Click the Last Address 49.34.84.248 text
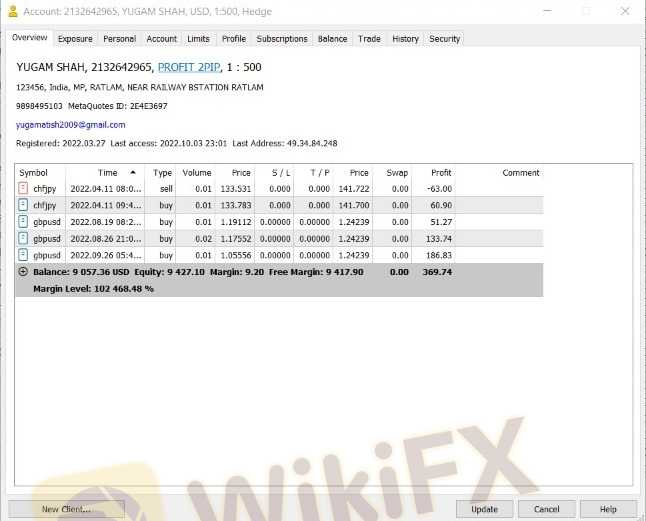The width and height of the screenshot is (646, 521). tap(285, 143)
